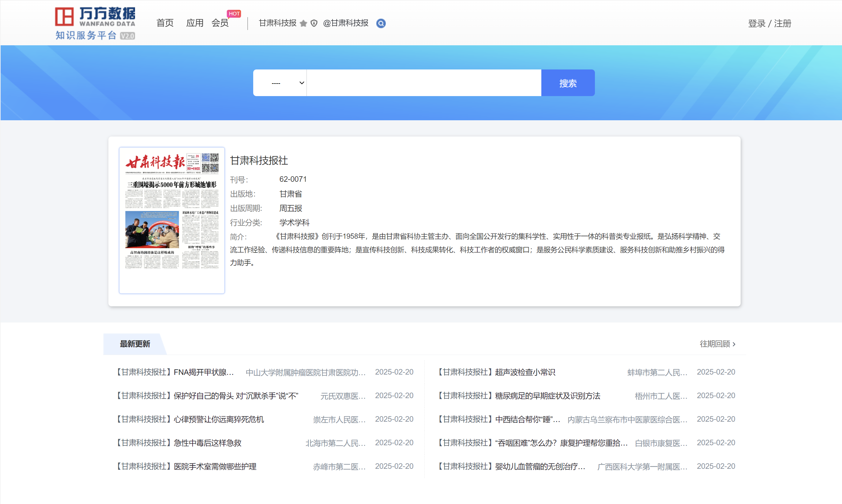This screenshot has width=842, height=504.
Task: Click the blue 搜索 button
Action: click(x=568, y=83)
